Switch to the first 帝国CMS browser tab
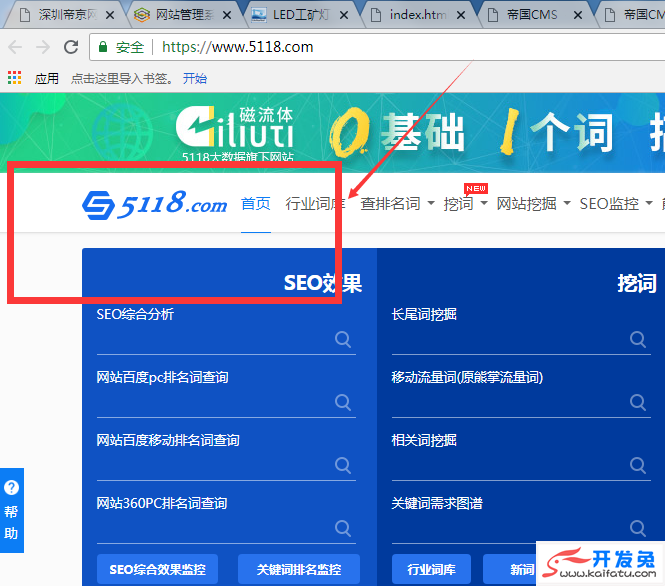Screen dimensions: 665x586 [532, 15]
